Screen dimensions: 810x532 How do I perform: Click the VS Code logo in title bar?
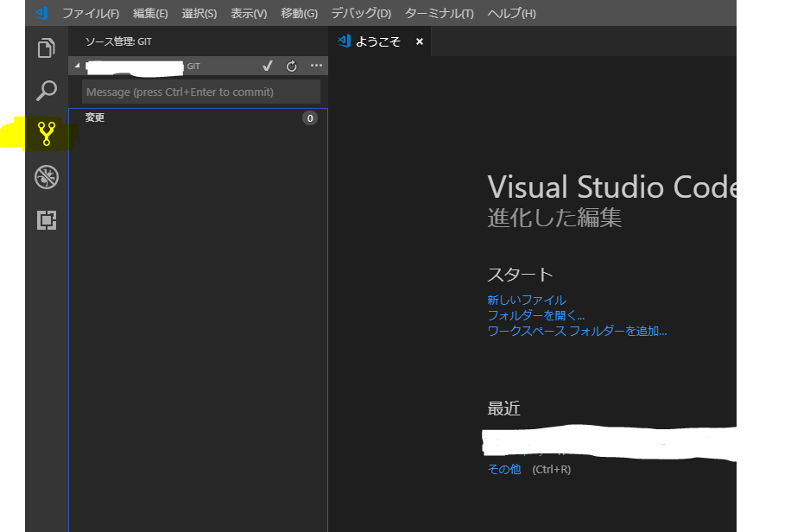click(x=41, y=13)
